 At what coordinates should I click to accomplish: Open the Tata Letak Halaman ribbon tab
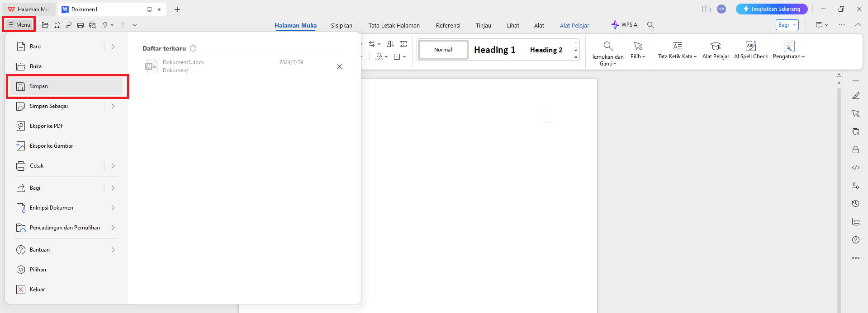click(x=394, y=25)
